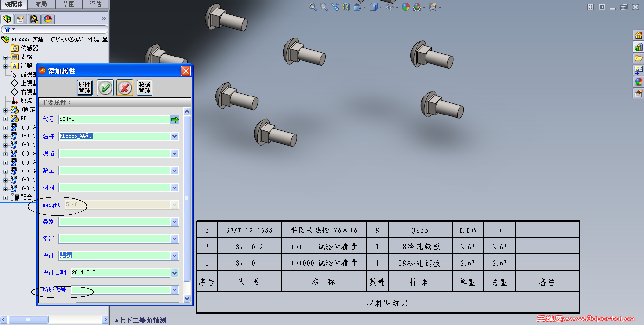Click the Apply Scene icon
The height and width of the screenshot is (325, 644).
(417, 7)
